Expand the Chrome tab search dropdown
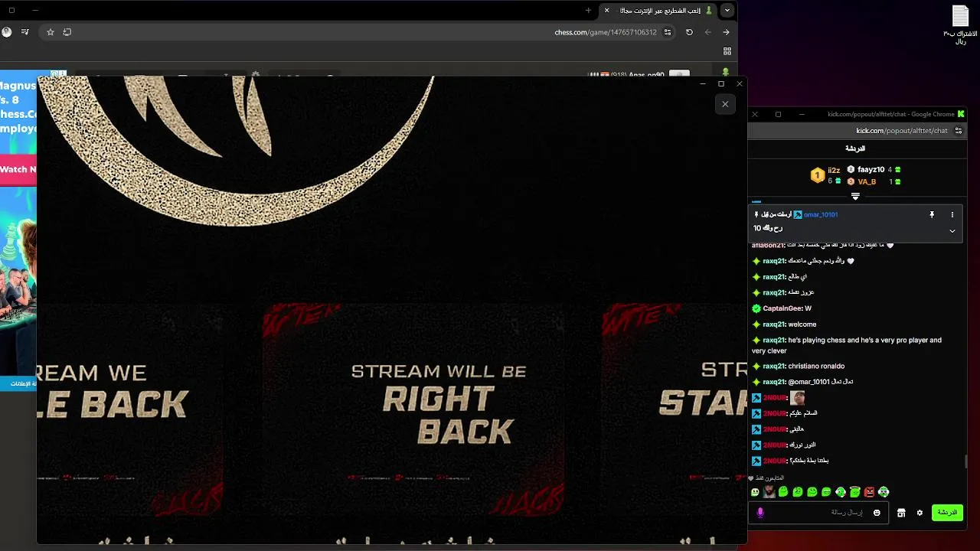This screenshot has width=980, height=551. pos(727,11)
